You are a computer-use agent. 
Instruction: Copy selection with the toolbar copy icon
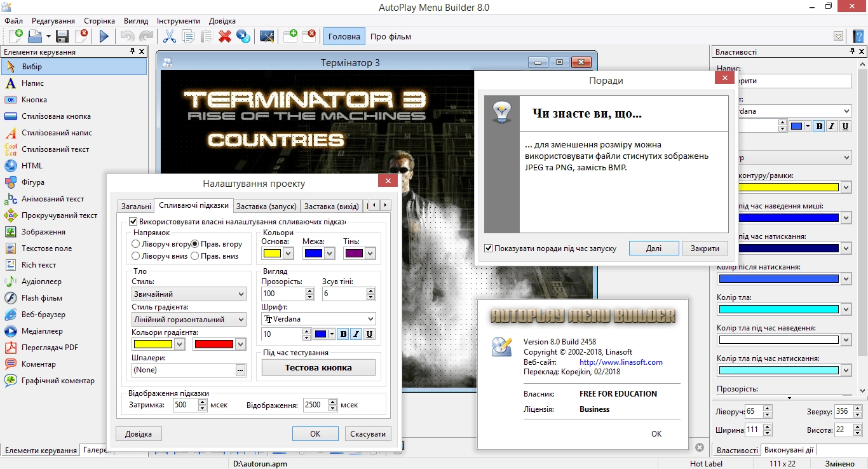click(188, 36)
